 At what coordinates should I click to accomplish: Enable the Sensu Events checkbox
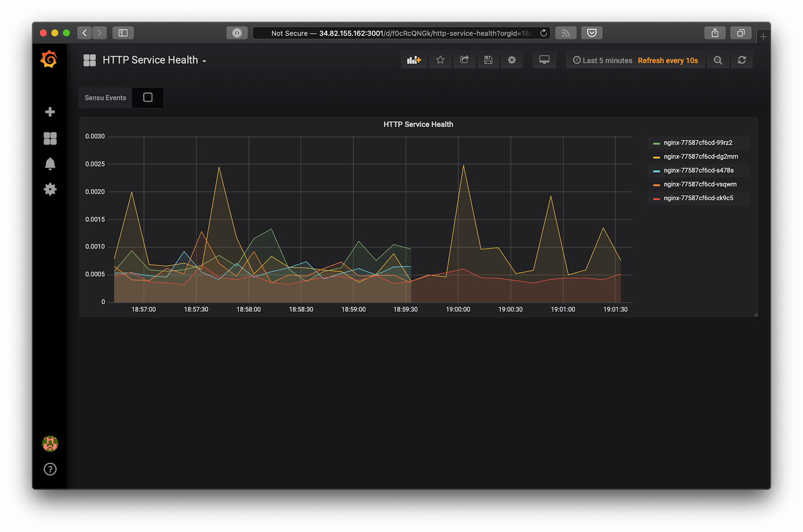148,97
